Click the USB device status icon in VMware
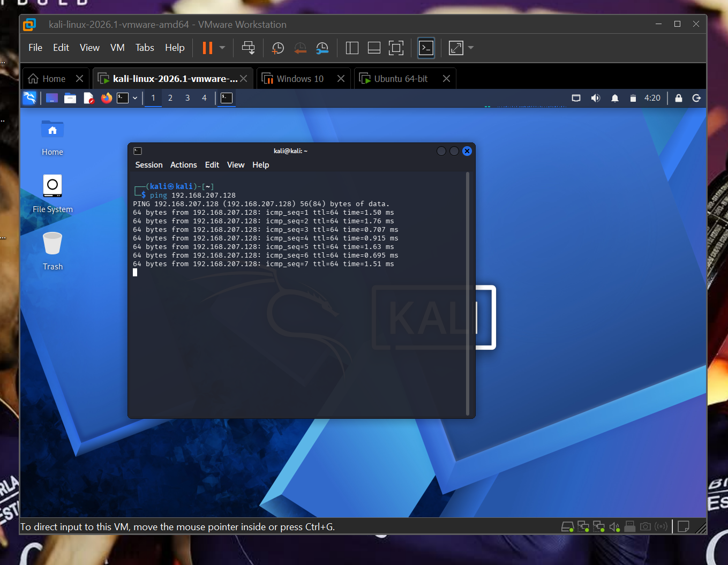Screen dimensions: 728x565 coord(630,527)
